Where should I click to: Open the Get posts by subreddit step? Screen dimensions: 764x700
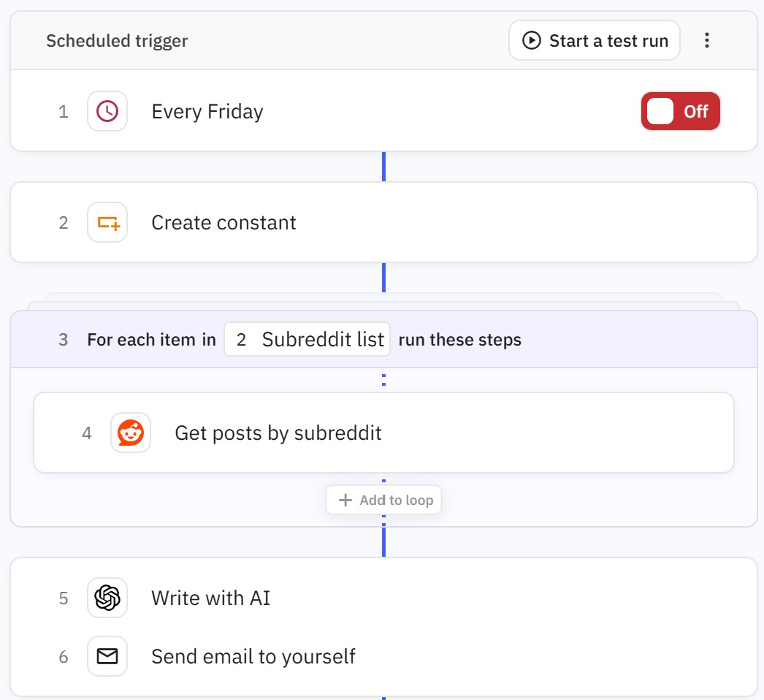coord(278,433)
